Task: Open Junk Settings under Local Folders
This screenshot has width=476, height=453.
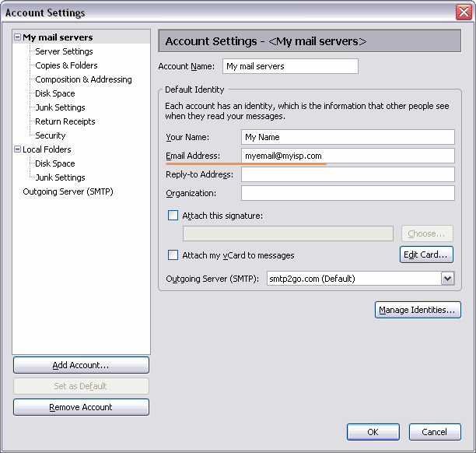Action: tap(60, 177)
